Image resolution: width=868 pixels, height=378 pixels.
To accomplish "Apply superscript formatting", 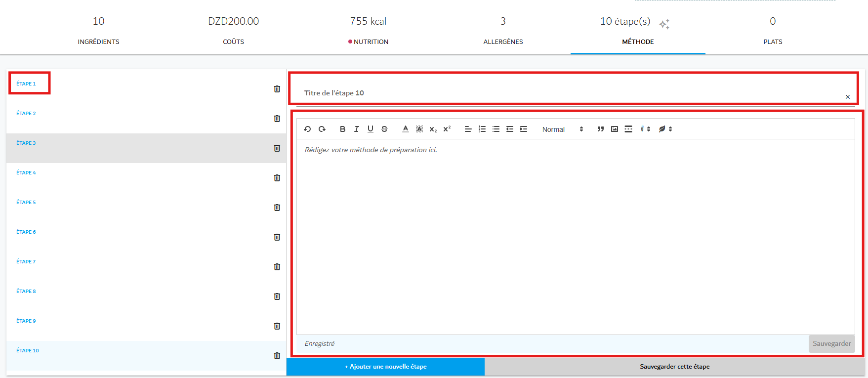I will pyautogui.click(x=447, y=129).
